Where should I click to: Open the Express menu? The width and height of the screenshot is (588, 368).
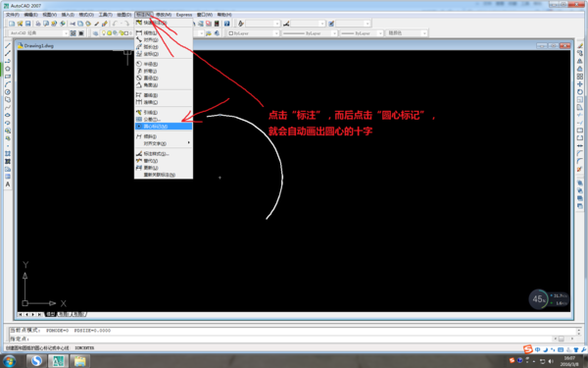coord(184,15)
